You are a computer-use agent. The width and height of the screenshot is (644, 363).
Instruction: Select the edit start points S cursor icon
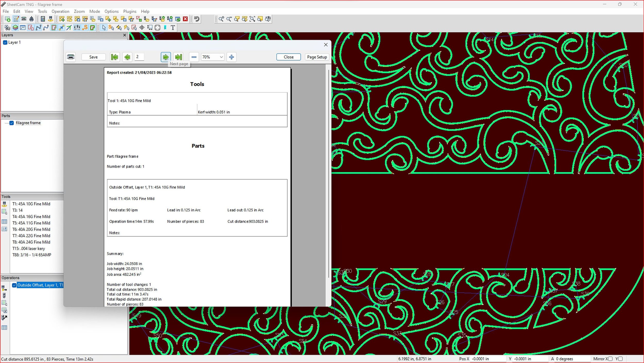(x=111, y=28)
